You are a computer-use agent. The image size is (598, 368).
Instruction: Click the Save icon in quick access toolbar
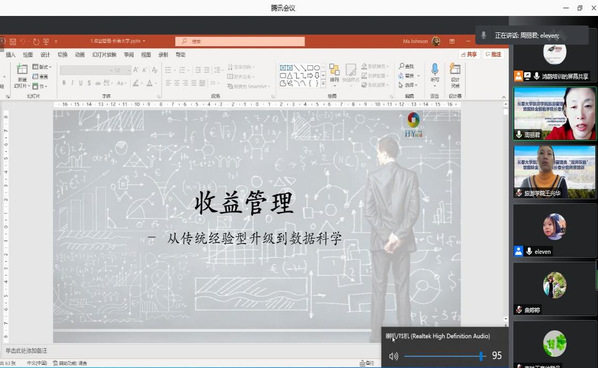[13, 41]
